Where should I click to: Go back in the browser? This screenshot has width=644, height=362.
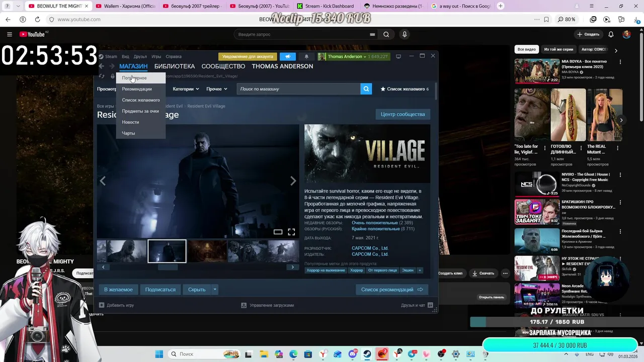tap(8, 19)
